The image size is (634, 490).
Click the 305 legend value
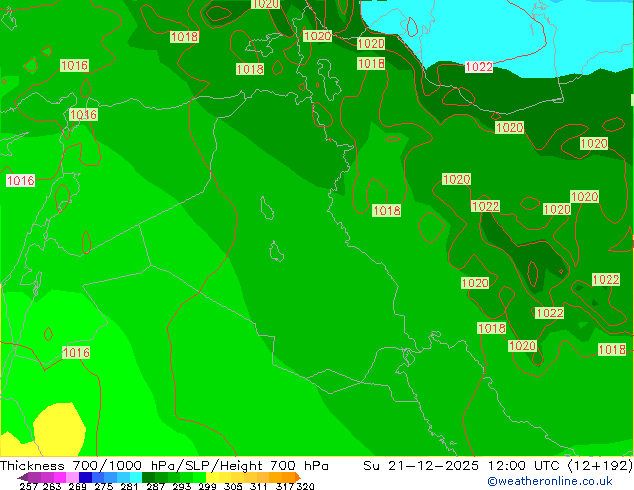coord(233,486)
